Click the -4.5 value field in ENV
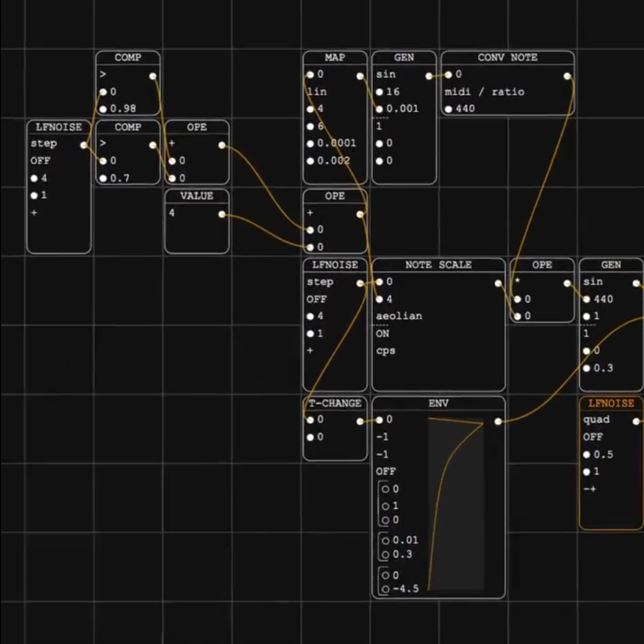 405,589
